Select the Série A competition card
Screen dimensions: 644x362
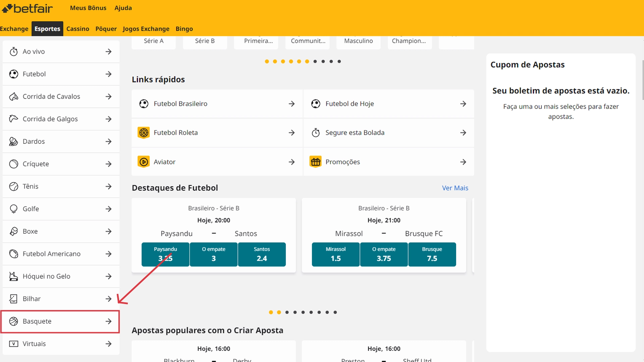click(154, 43)
